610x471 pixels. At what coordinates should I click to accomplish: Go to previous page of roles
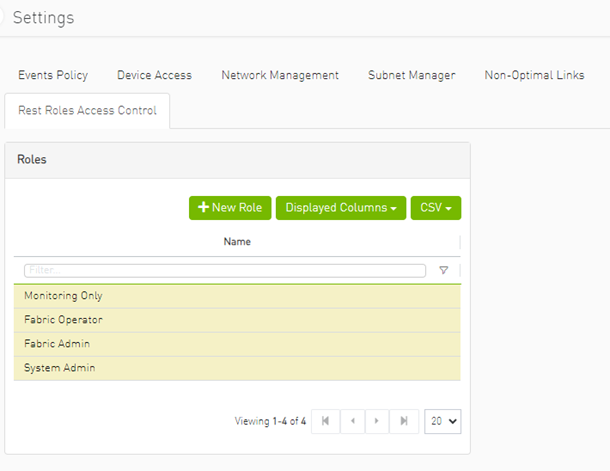351,421
